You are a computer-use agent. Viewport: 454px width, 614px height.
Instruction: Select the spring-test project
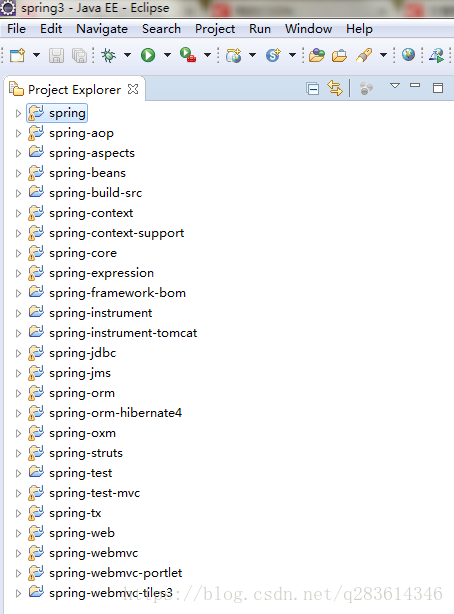click(81, 473)
